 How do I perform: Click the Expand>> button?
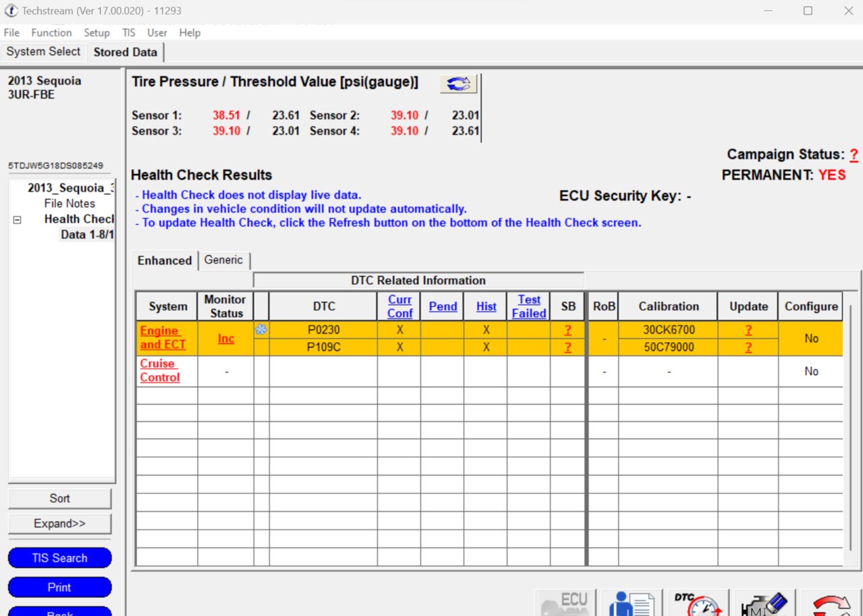(x=59, y=524)
